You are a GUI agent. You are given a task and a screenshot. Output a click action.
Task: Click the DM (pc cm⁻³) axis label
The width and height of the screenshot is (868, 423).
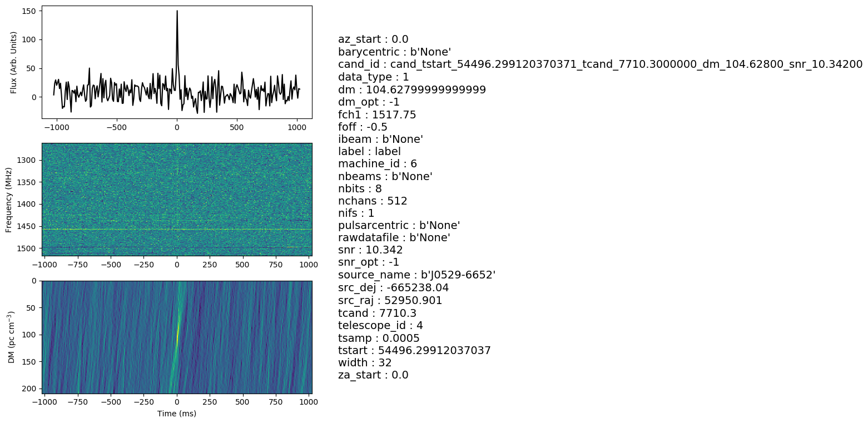11,337
